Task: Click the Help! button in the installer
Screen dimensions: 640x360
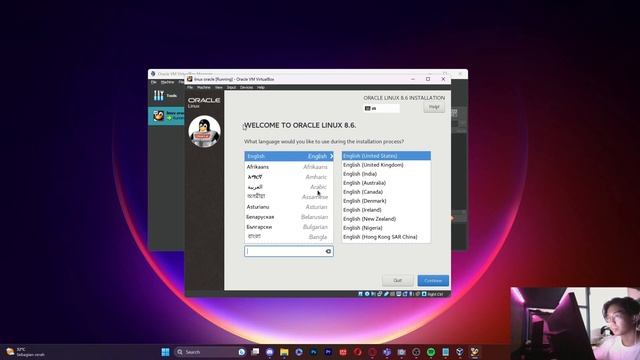Action: point(434,107)
